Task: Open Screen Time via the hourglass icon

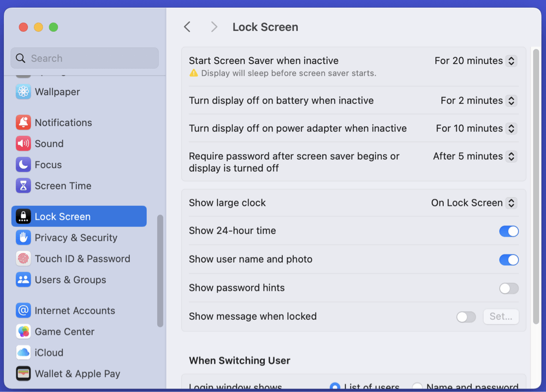Action: point(23,186)
